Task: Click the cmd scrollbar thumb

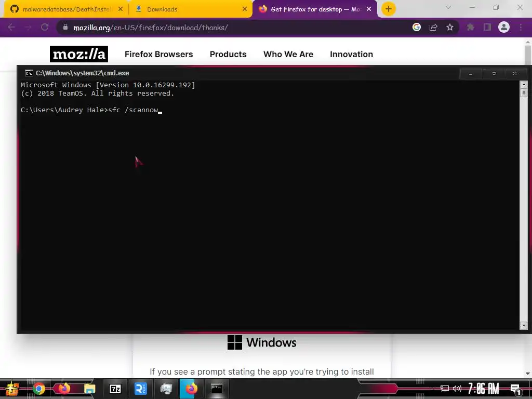Action: pyautogui.click(x=524, y=92)
